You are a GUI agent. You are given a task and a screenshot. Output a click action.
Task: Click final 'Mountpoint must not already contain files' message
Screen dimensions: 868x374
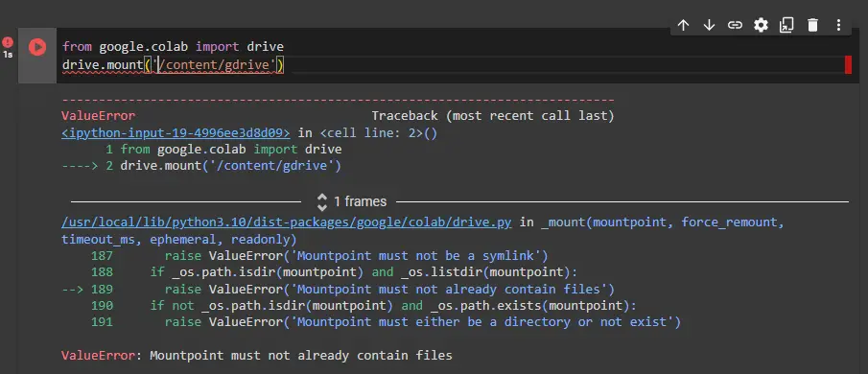point(301,355)
